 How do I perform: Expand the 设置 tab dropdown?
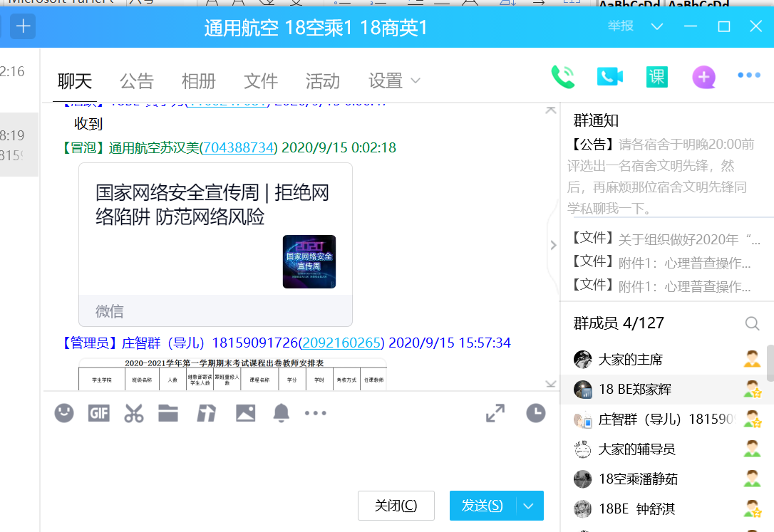415,81
